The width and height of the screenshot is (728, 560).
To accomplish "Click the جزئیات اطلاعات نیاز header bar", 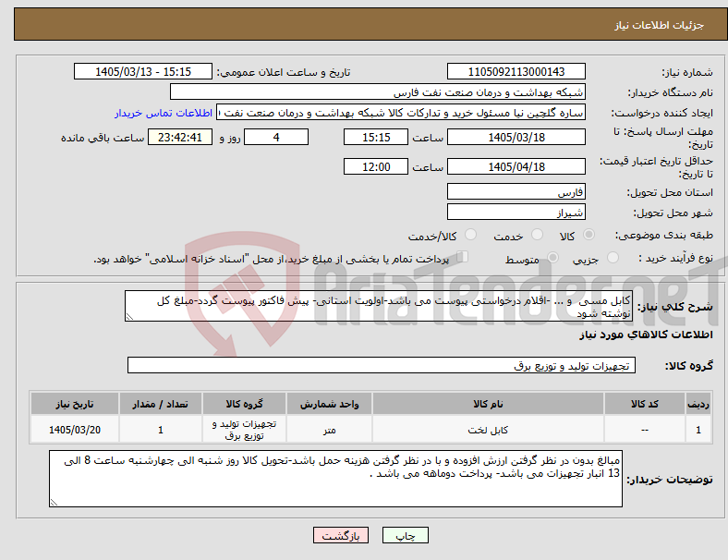I will (x=370, y=24).
